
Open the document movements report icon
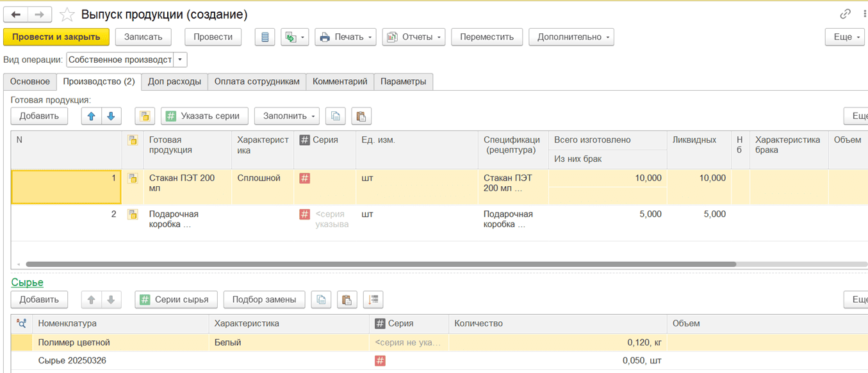265,37
